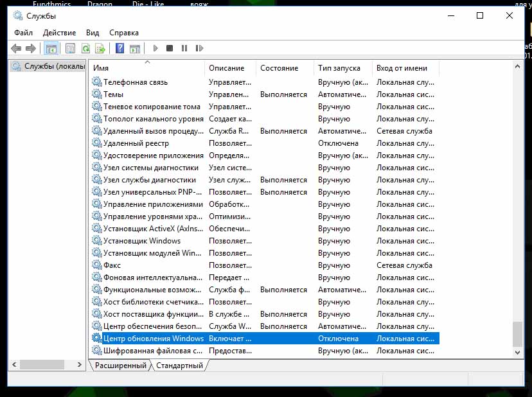Select the Удаленный вызов процедур service
The image size is (532, 397).
click(x=265, y=131)
